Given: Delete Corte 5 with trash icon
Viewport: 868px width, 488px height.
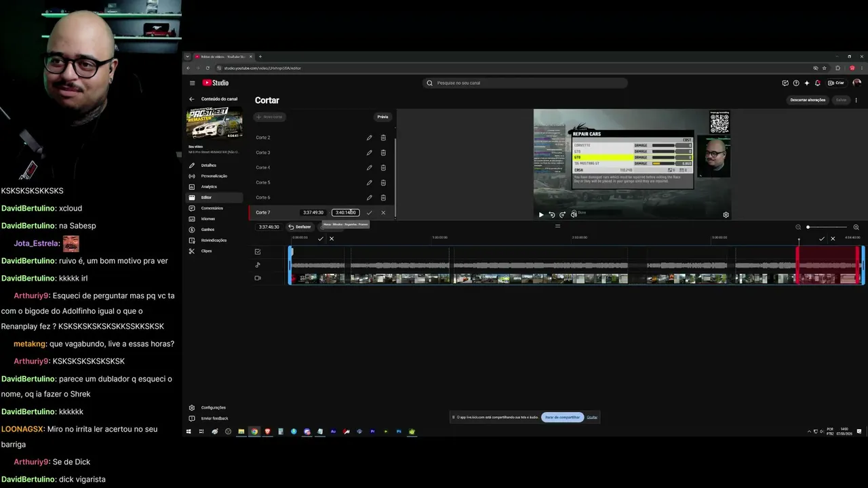Looking at the screenshot, I should [383, 182].
